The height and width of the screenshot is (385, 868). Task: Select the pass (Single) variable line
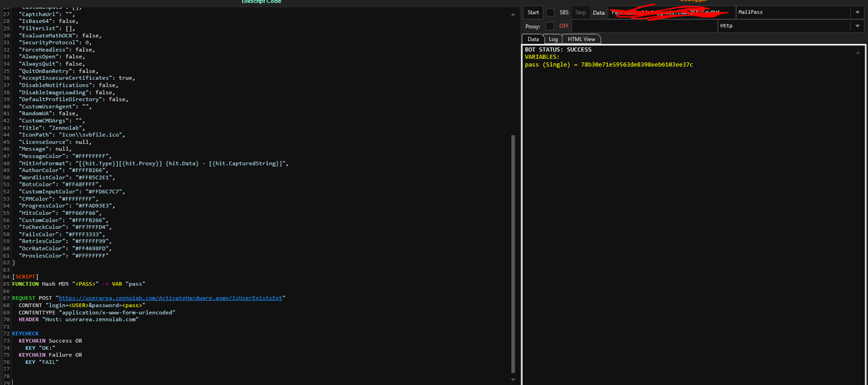click(x=609, y=64)
